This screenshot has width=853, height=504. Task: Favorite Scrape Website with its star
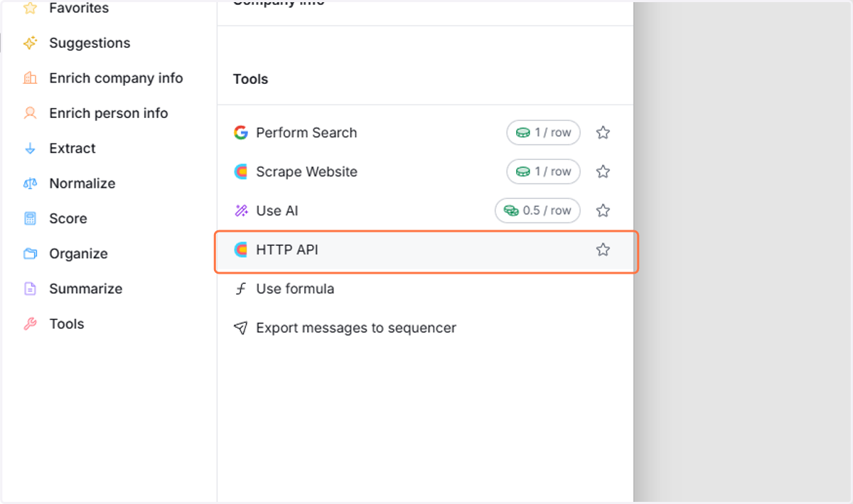[603, 172]
